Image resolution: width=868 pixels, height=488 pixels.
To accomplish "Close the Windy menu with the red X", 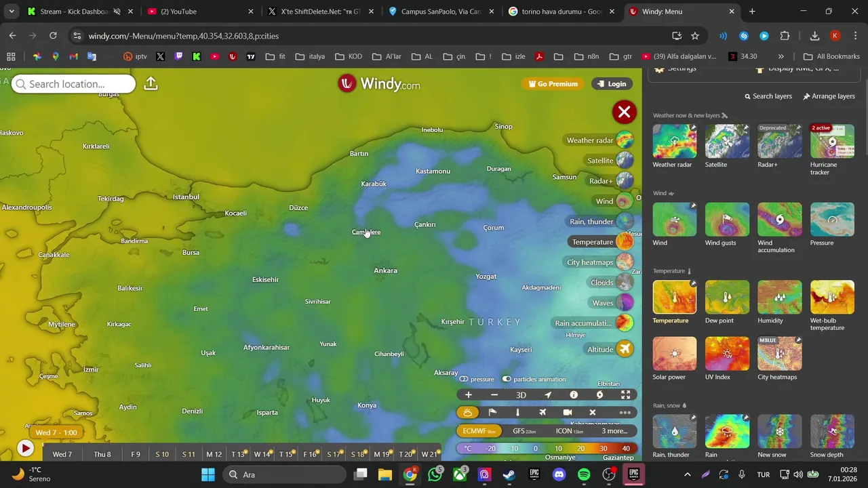I will click(x=624, y=112).
